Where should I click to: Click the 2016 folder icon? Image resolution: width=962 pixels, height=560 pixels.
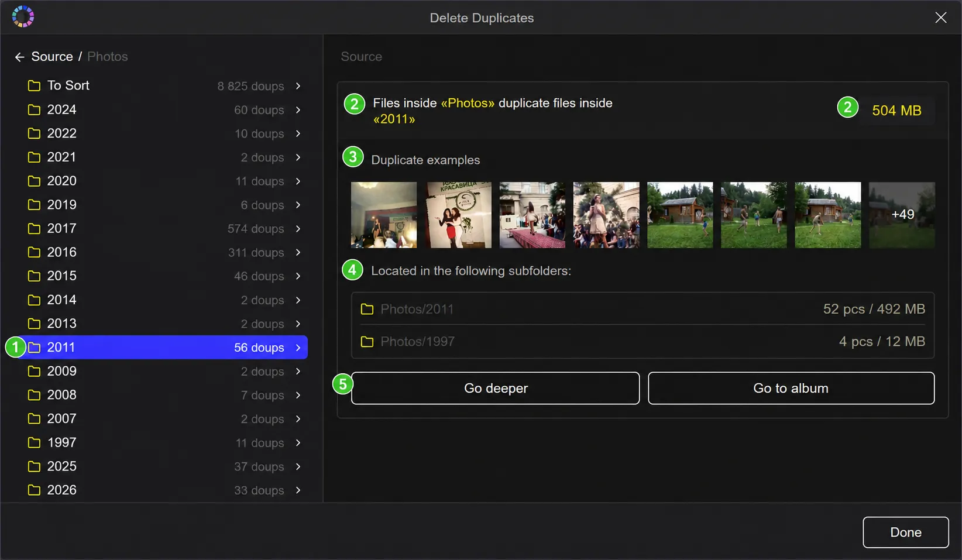point(35,252)
